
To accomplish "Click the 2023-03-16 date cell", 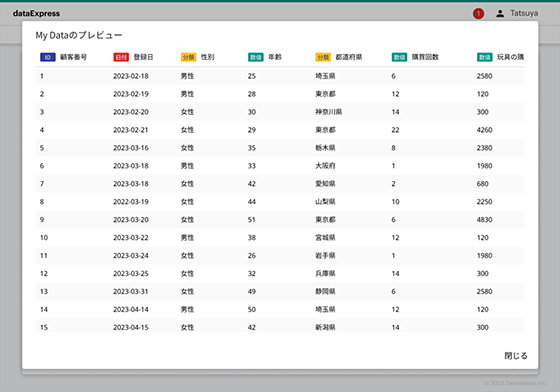I will point(131,148).
